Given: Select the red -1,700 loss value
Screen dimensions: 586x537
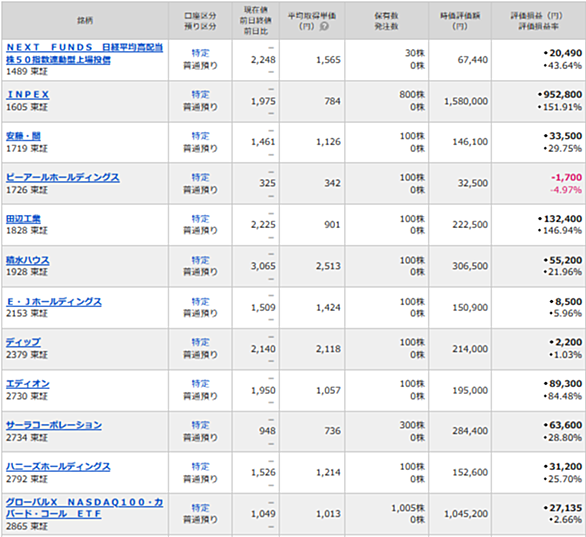Looking at the screenshot, I should [566, 178].
